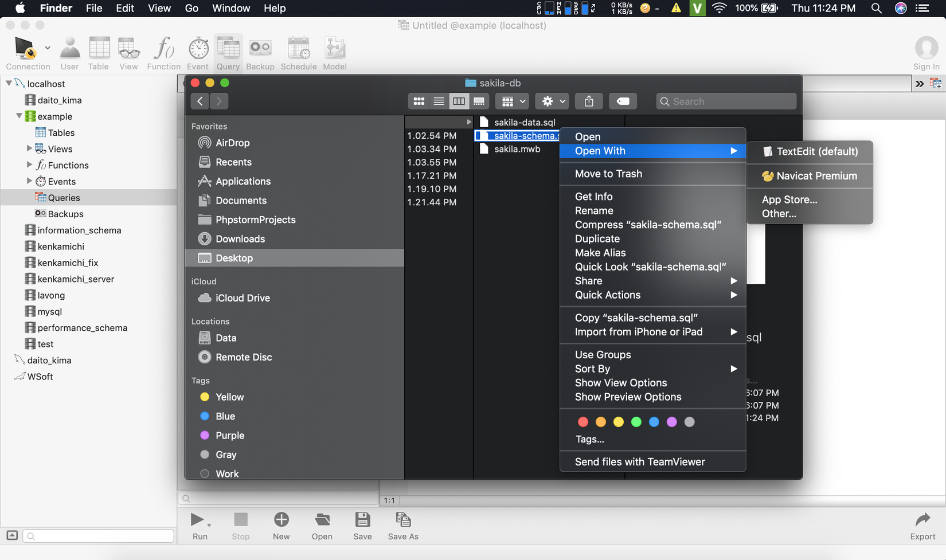Switch Finder to list view
This screenshot has width=946, height=560.
(x=439, y=101)
